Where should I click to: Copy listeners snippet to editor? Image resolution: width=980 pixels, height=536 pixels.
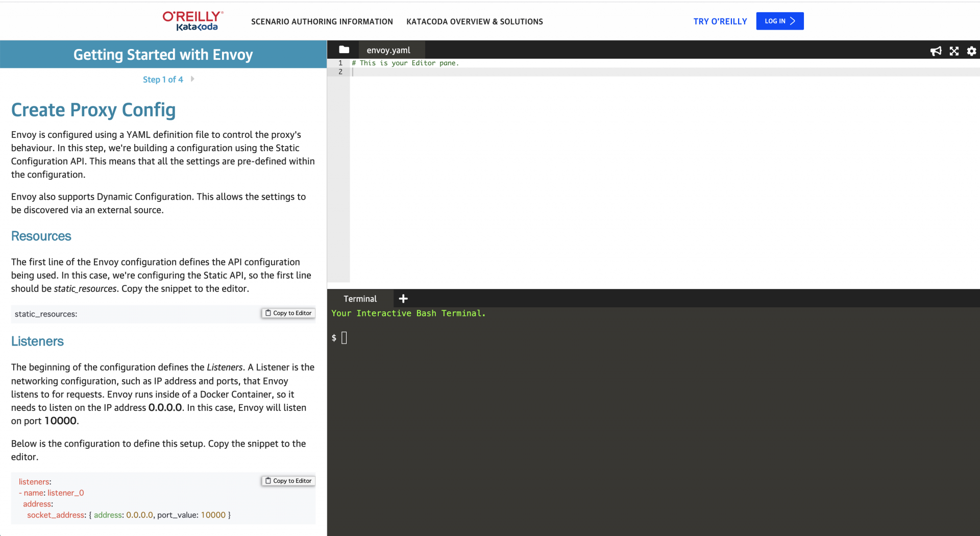288,481
